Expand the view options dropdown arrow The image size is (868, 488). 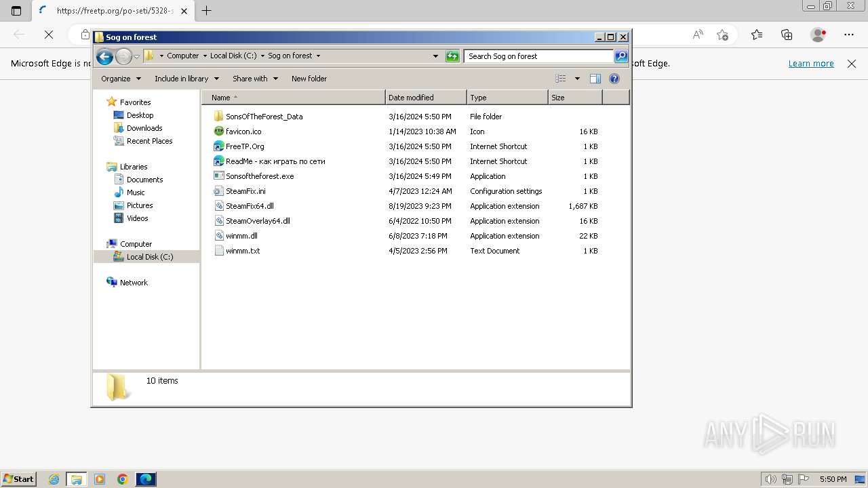click(x=577, y=79)
